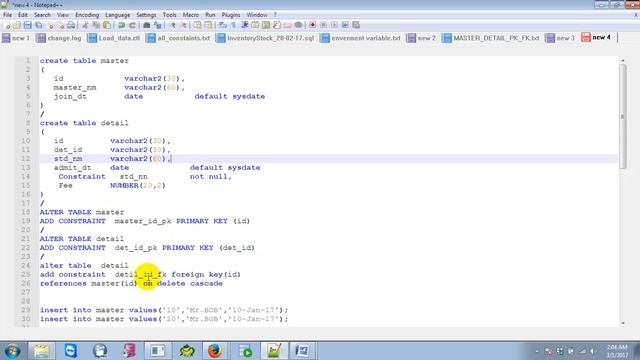Open the Language menu
The height and width of the screenshot is (360, 640).
(x=118, y=15)
